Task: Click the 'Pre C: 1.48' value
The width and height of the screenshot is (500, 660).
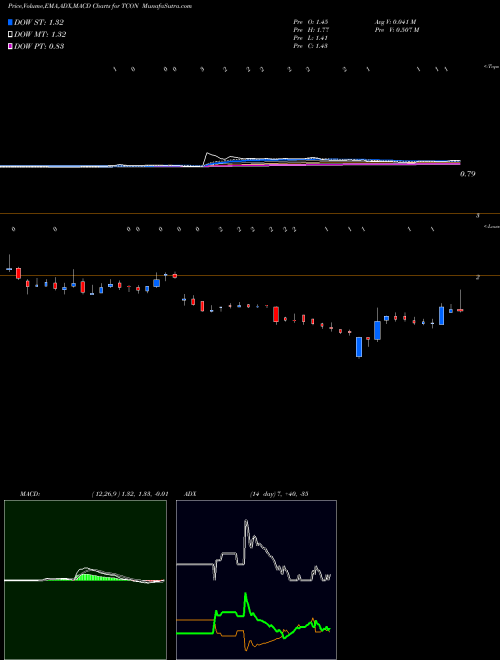Action: click(x=311, y=46)
